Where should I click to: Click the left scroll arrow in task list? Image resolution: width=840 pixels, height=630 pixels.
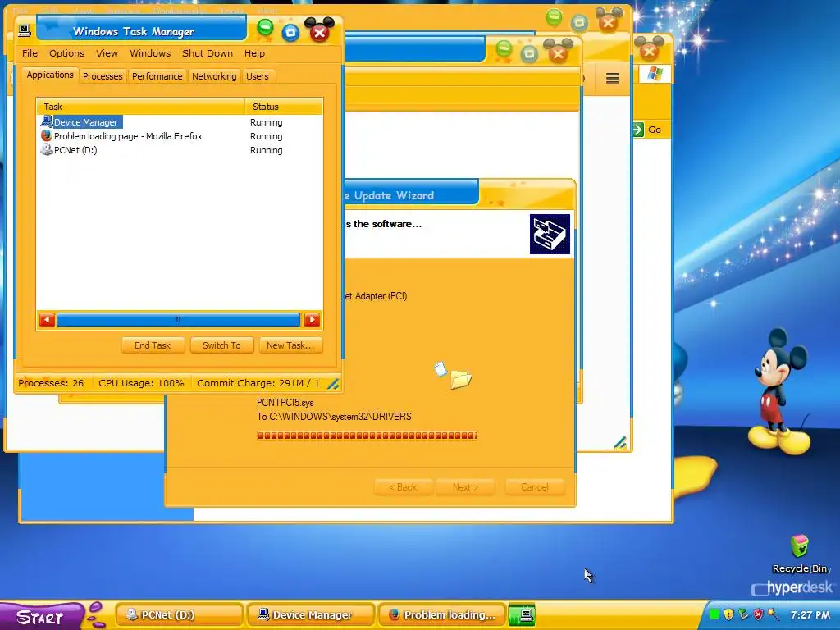coord(47,321)
